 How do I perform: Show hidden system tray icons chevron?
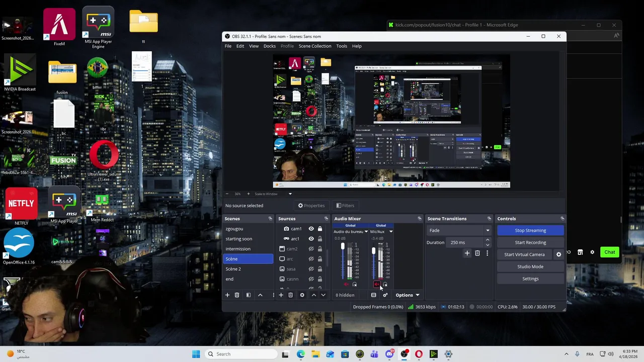tap(566, 354)
